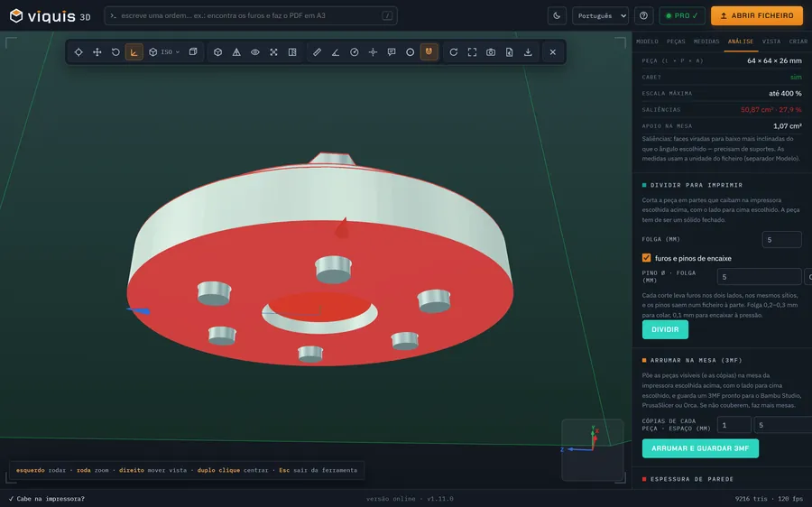
Task: Open the help question mark icon
Action: (x=643, y=15)
